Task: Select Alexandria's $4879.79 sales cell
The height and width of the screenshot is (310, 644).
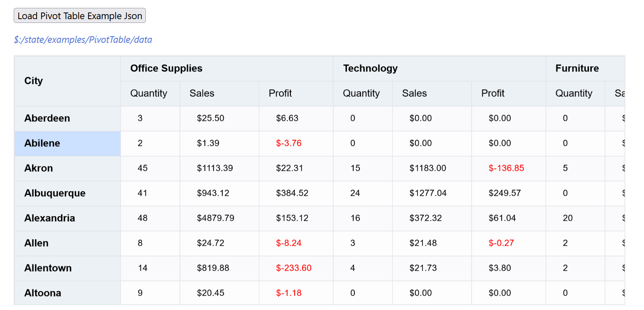Action: click(x=216, y=218)
